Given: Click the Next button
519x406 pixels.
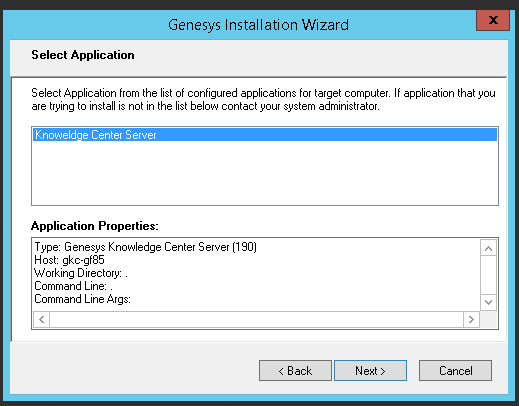Looking at the screenshot, I should pyautogui.click(x=370, y=370).
